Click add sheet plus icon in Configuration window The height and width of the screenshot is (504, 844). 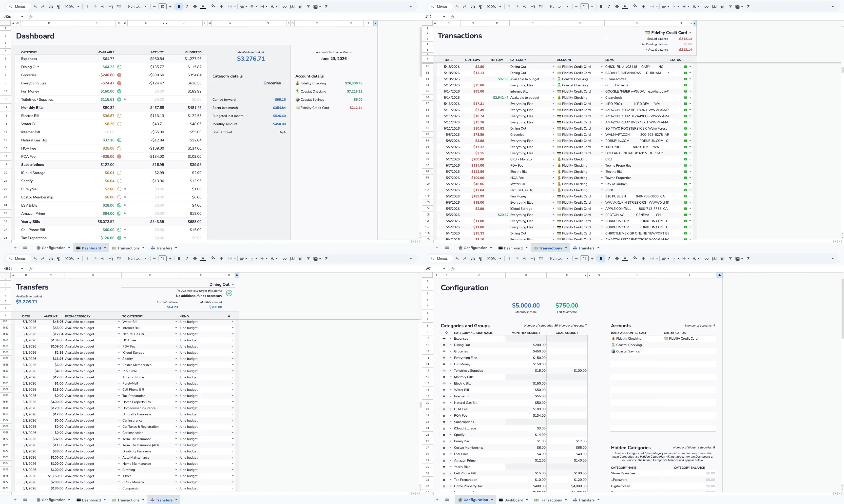437,500
